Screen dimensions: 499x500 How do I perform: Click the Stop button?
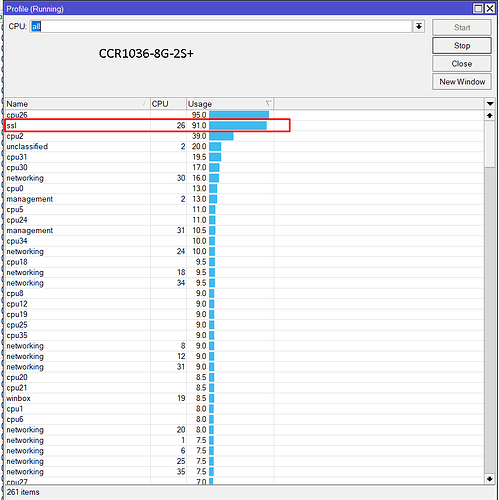(462, 46)
